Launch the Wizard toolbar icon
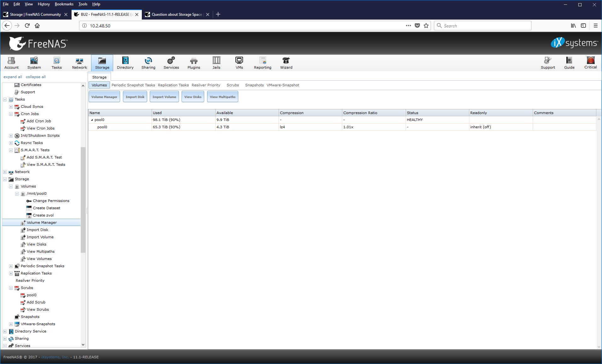Viewport: 602px width, 364px height. point(286,63)
